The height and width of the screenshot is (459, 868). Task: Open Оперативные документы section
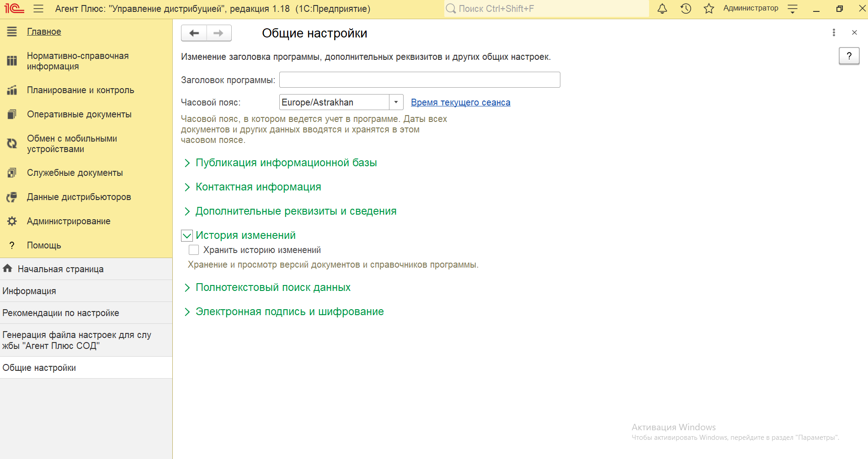pos(79,114)
